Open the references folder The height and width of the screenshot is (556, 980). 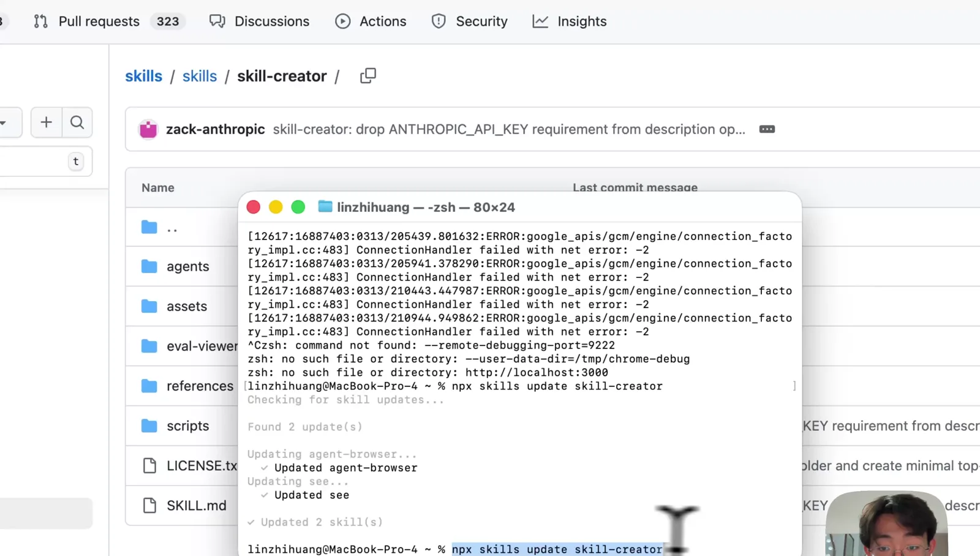click(x=200, y=386)
